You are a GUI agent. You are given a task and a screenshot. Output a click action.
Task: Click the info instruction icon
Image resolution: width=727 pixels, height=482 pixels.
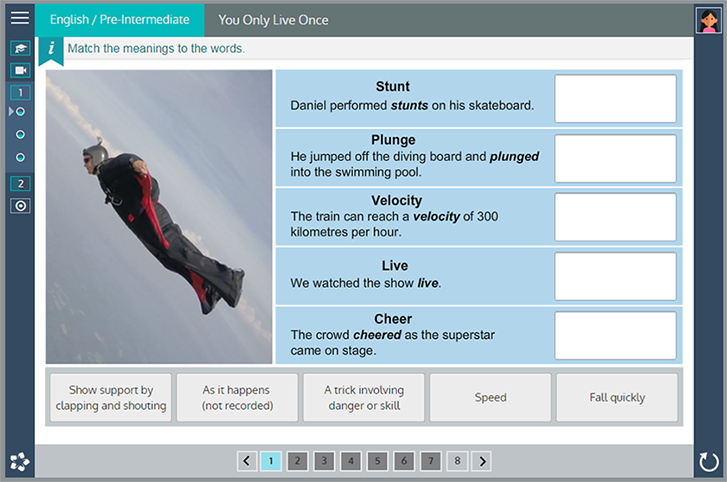[x=51, y=49]
